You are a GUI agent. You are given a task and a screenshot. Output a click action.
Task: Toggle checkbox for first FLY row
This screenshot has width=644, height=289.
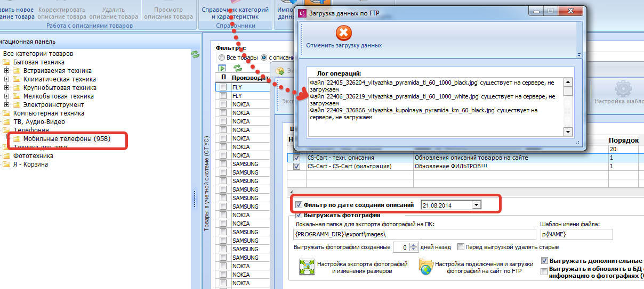coord(223,87)
